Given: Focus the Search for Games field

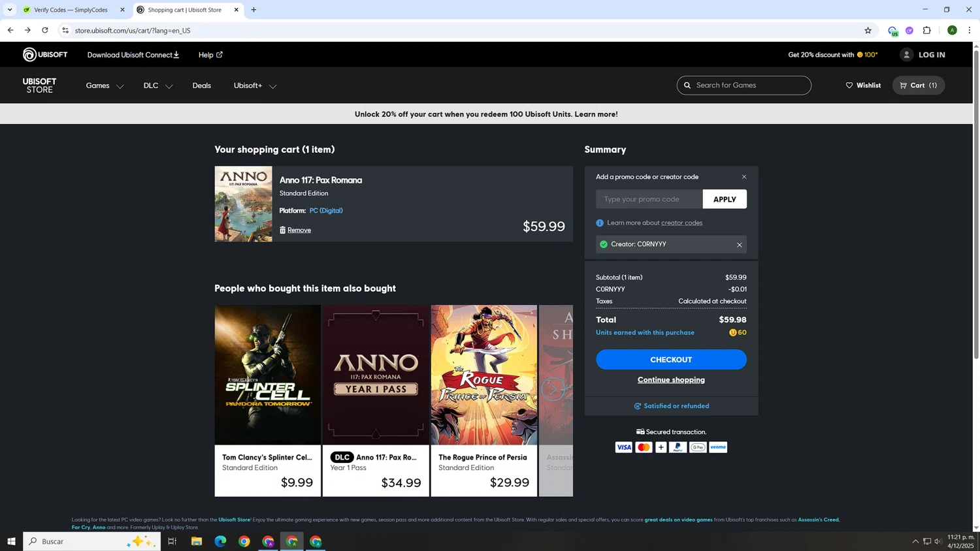Looking at the screenshot, I should coord(744,86).
